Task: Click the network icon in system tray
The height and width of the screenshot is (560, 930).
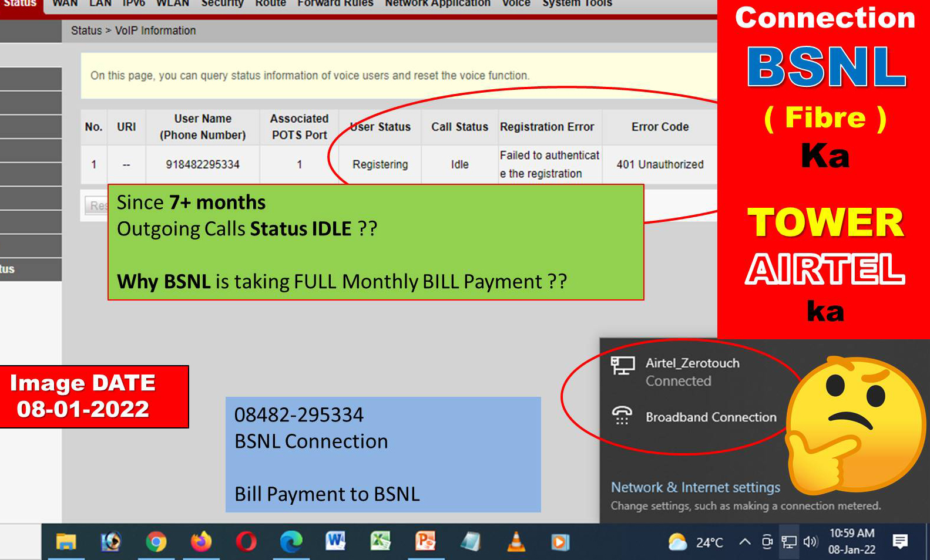Action: (x=788, y=542)
